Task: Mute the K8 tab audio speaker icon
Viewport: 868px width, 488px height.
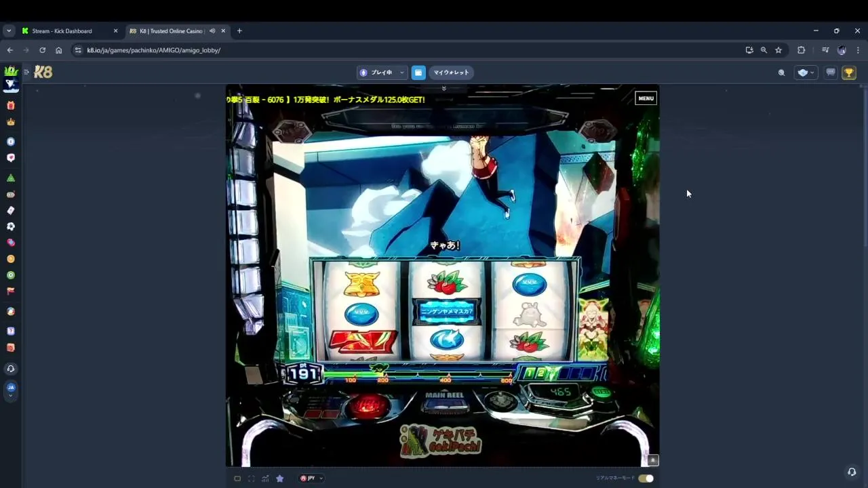Action: 212,30
